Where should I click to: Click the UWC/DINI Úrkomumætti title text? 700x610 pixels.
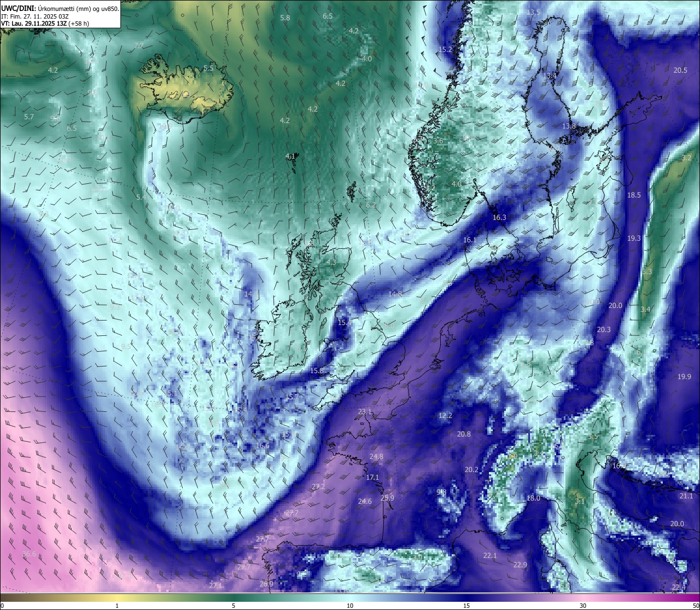(60, 8)
